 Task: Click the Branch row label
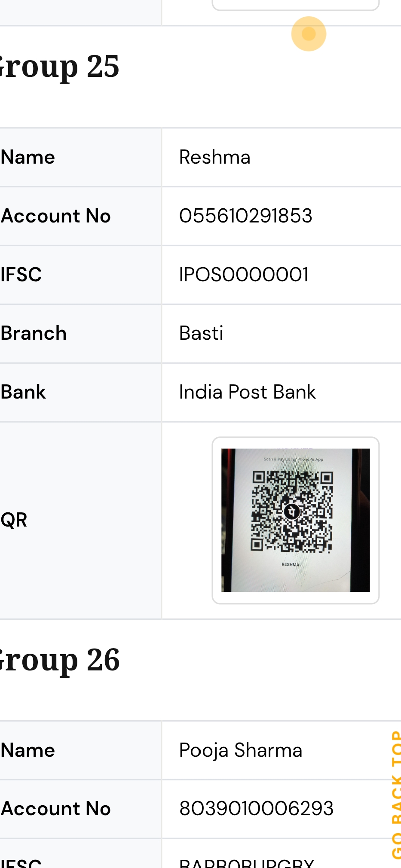click(34, 334)
